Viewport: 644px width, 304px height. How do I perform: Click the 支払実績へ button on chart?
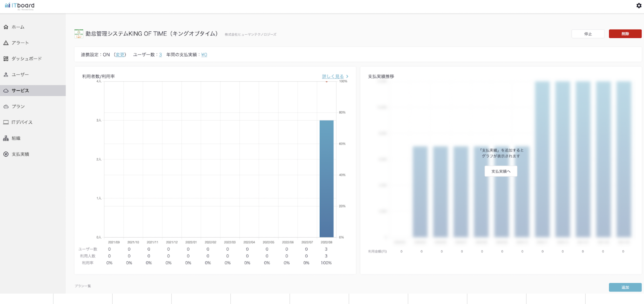[501, 171]
